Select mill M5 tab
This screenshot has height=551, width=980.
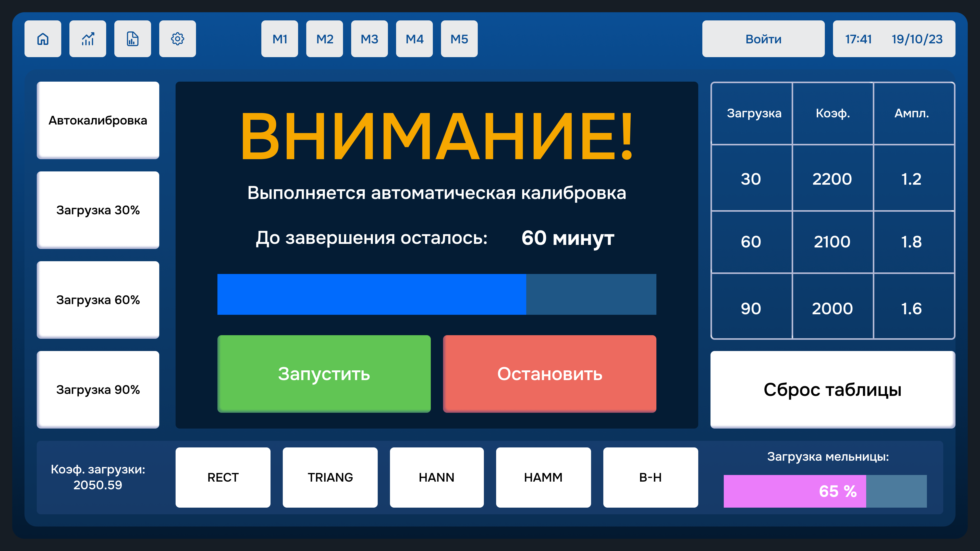(459, 39)
